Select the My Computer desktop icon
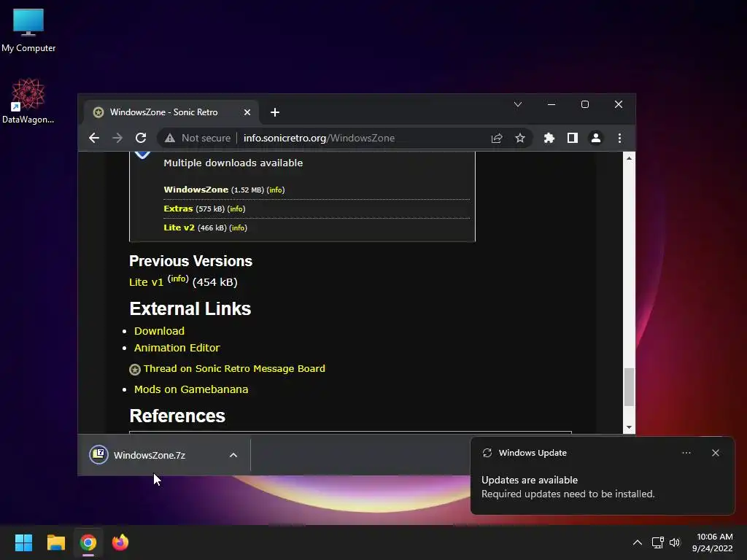This screenshot has width=747, height=560. [28, 29]
